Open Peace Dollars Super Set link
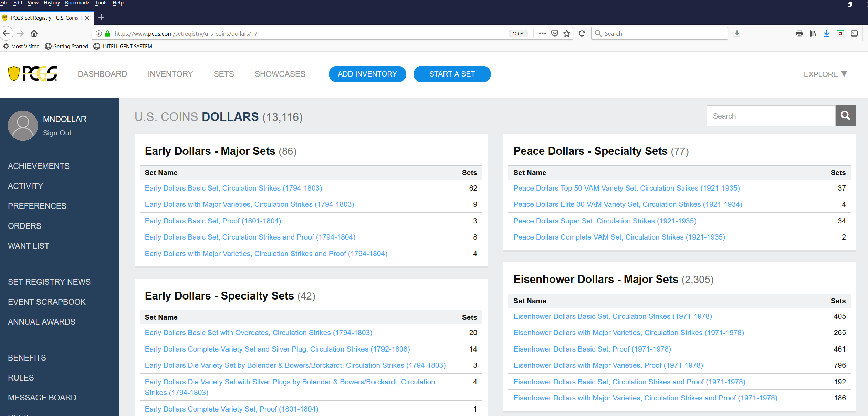 (x=605, y=221)
